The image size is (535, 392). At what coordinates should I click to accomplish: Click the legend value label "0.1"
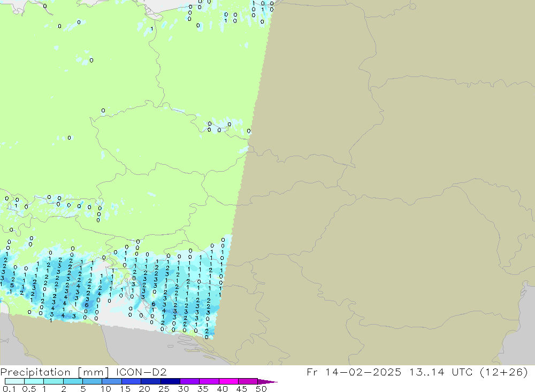pyautogui.click(x=9, y=389)
